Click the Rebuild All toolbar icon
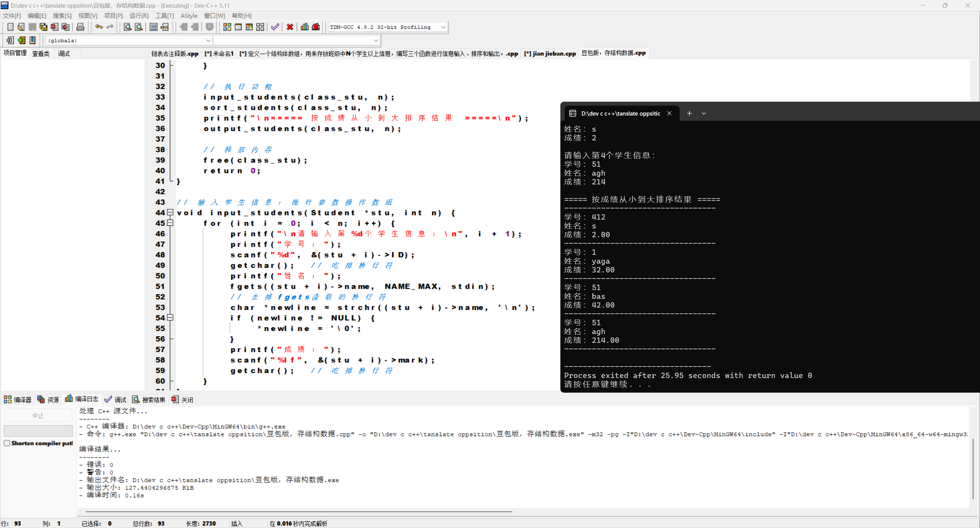 pos(260,27)
